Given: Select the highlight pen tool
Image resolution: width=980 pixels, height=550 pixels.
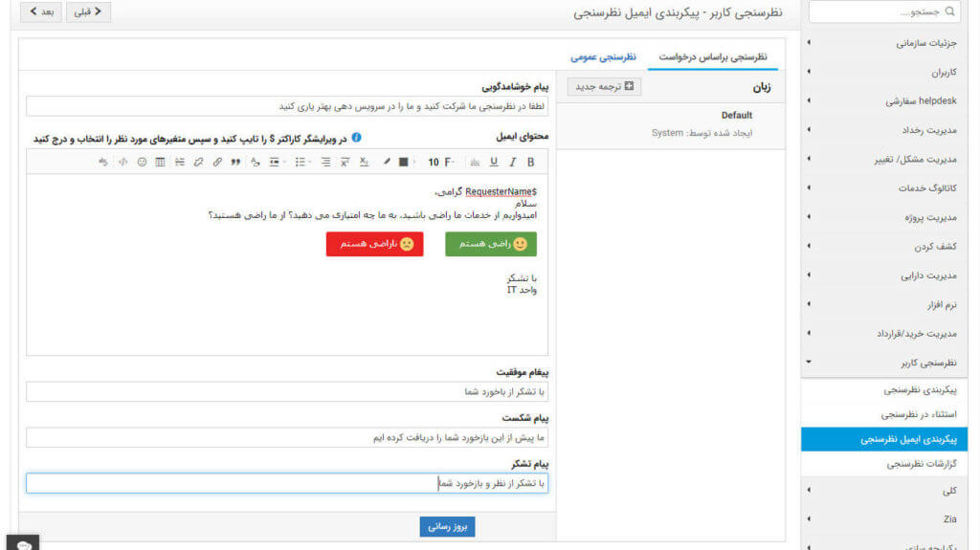Looking at the screenshot, I should pyautogui.click(x=387, y=162).
